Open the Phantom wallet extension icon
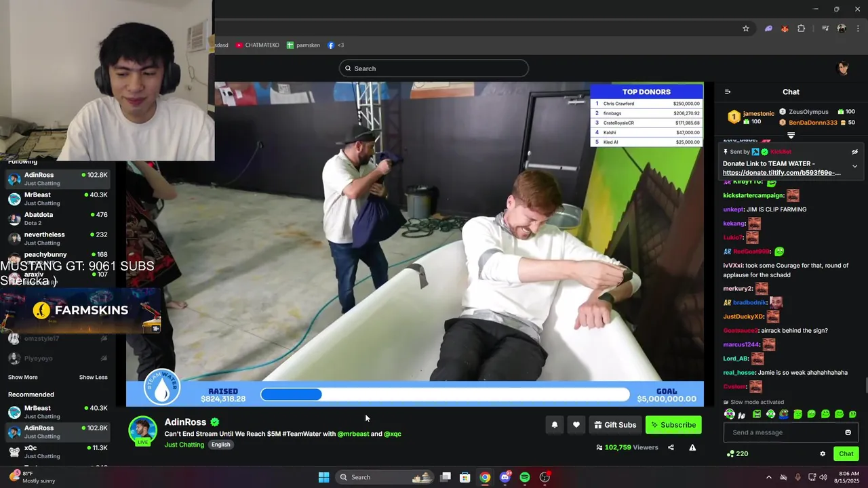 [x=768, y=28]
